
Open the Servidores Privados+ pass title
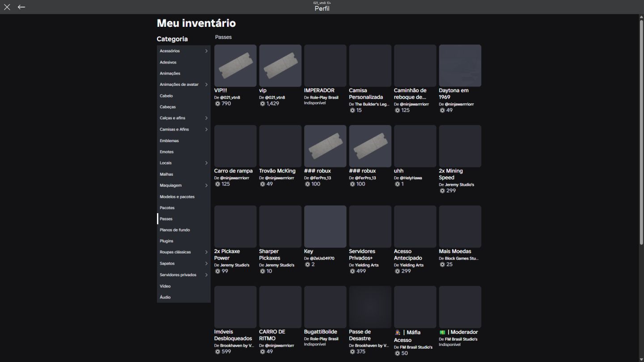point(362,255)
